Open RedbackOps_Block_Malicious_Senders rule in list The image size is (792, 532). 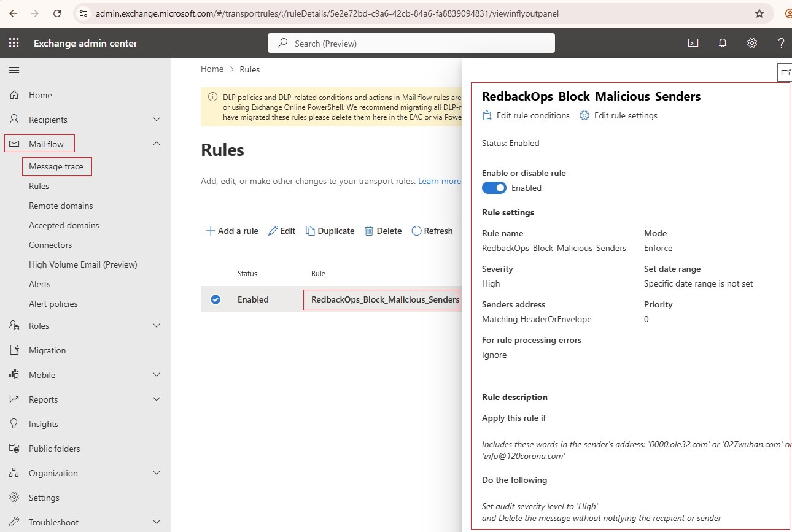[x=385, y=299]
